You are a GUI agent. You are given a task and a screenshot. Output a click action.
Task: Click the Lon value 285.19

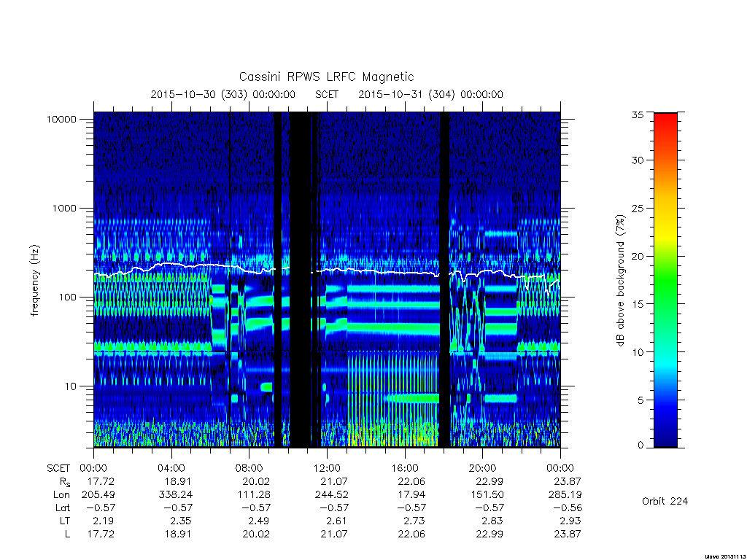(565, 495)
